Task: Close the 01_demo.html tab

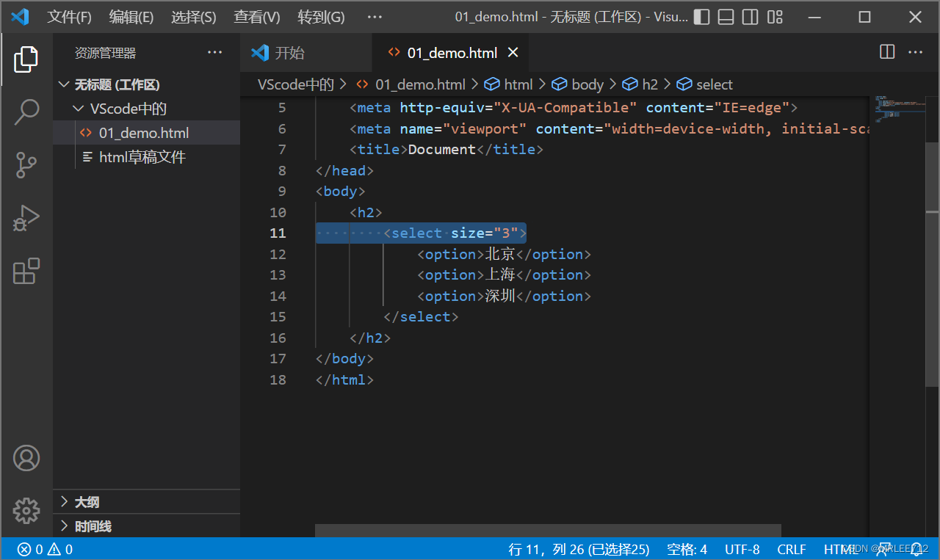Action: pos(513,53)
